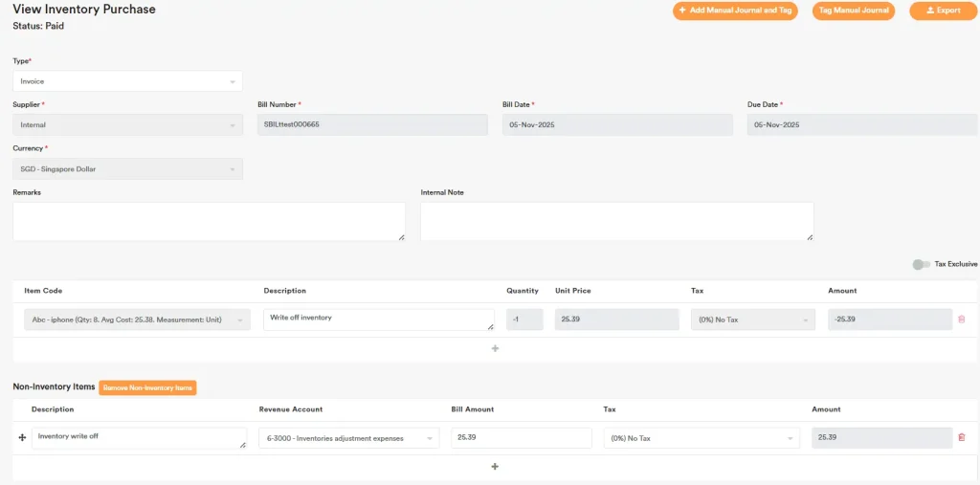This screenshot has height=485, width=980.
Task: Click the Write off inventory description field
Action: (x=378, y=320)
